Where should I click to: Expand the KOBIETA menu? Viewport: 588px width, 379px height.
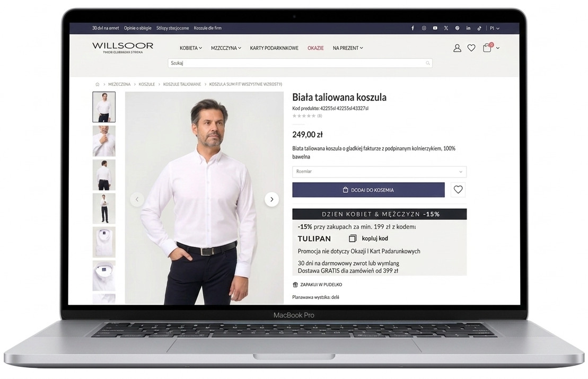click(x=191, y=48)
